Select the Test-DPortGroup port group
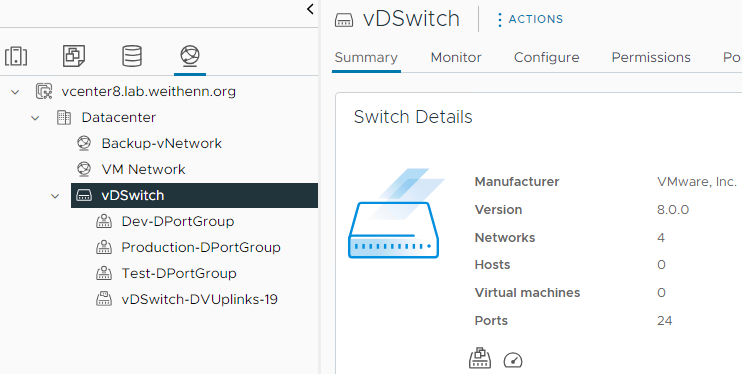The height and width of the screenshot is (374, 742). pos(179,274)
